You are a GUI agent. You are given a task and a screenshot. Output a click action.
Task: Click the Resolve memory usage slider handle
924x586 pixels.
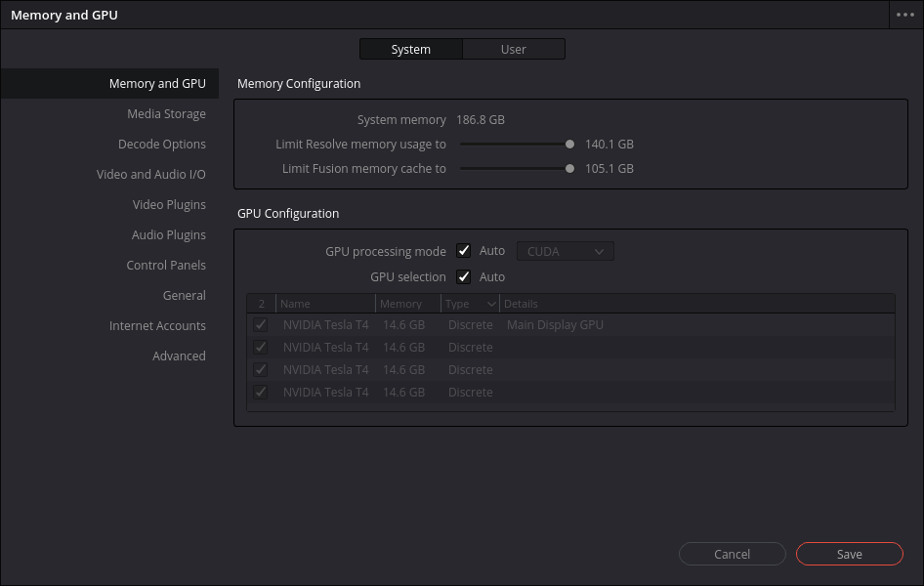click(x=569, y=145)
